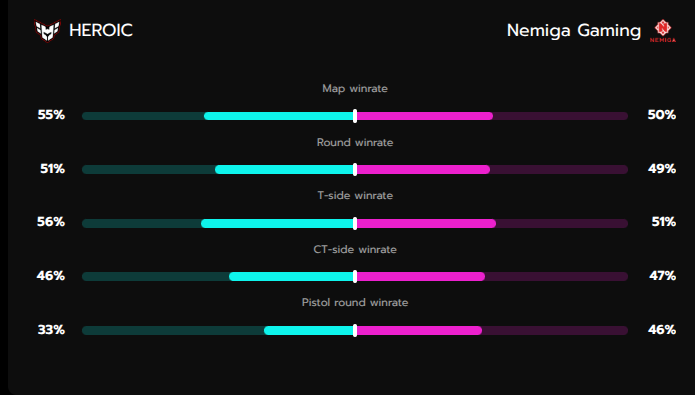Click the magenta CT-side winrate bar
This screenshot has height=395, width=695.
tap(420, 277)
